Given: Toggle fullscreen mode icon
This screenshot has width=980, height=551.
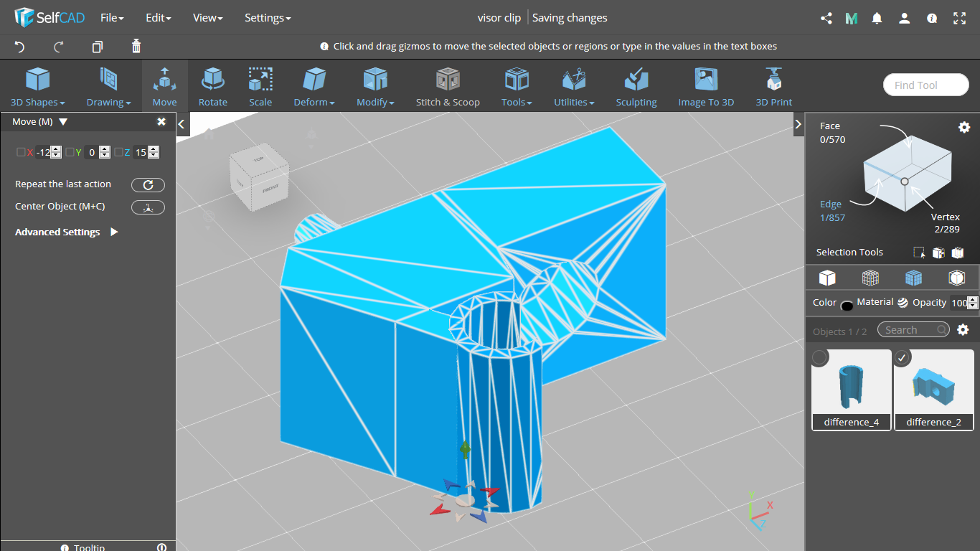Looking at the screenshot, I should point(959,19).
